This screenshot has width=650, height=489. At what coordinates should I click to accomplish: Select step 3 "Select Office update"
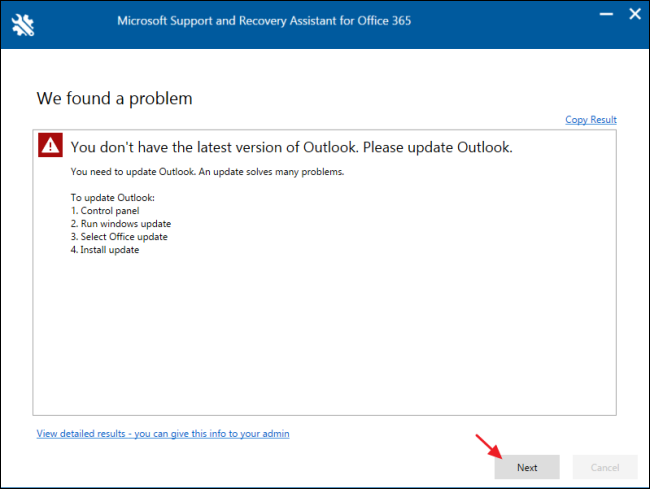pyautogui.click(x=119, y=237)
